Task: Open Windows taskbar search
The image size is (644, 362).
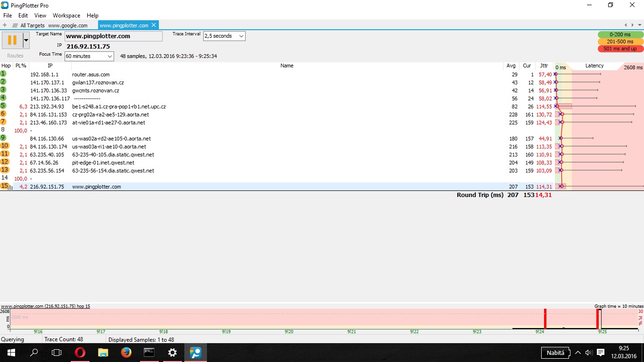Action: 34,353
